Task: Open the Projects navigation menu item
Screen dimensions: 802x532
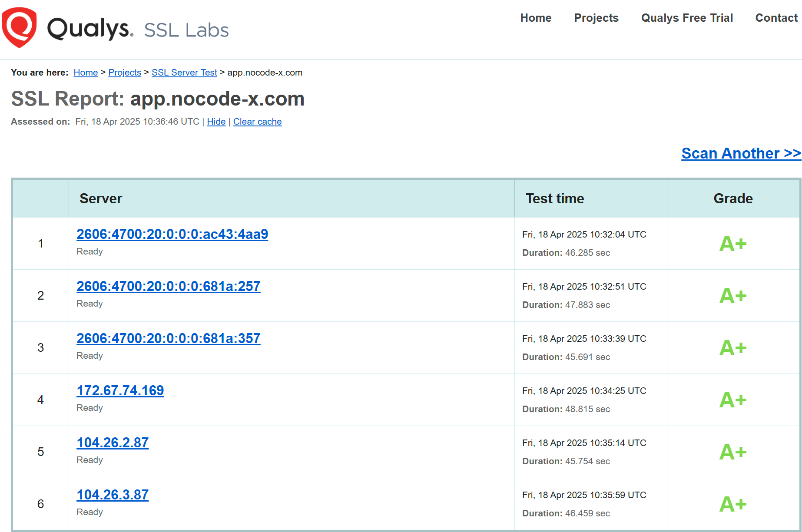Action: tap(596, 18)
